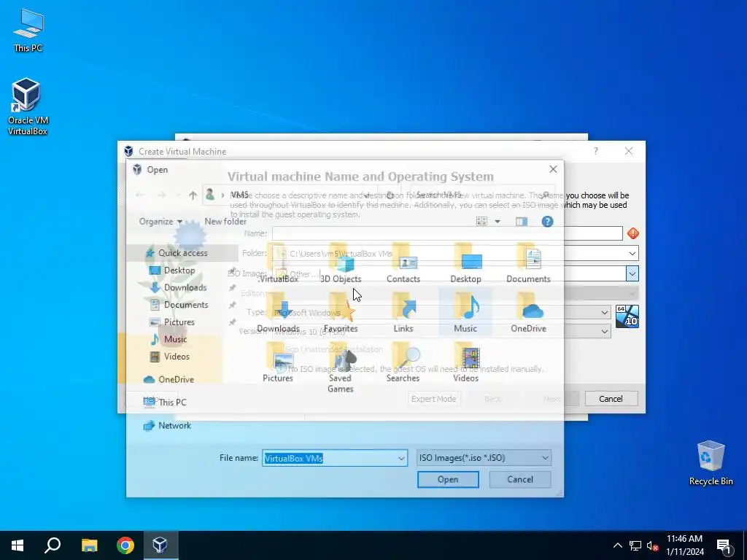This screenshot has height=560, width=747.
Task: Select Quick access in navigation pane
Action: coord(182,253)
